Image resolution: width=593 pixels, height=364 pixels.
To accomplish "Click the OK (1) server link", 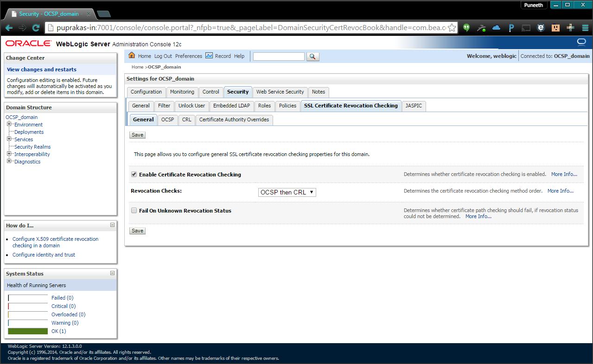I will pos(59,331).
